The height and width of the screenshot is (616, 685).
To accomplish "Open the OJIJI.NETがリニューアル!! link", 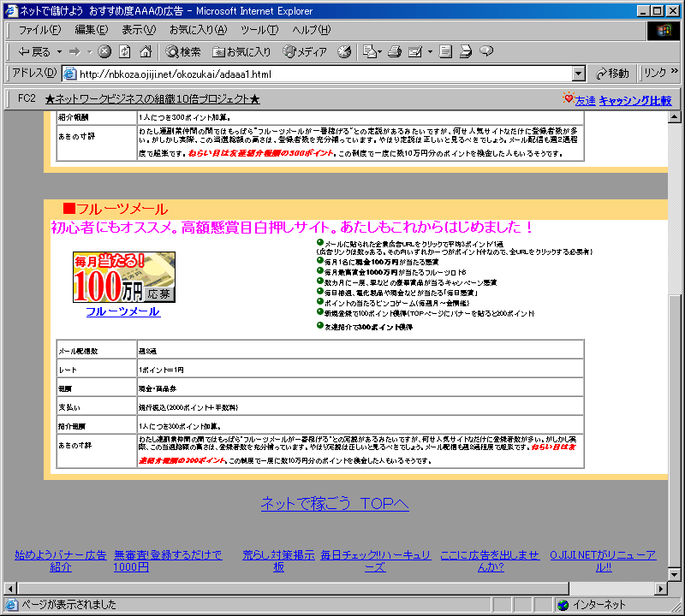I will (604, 561).
